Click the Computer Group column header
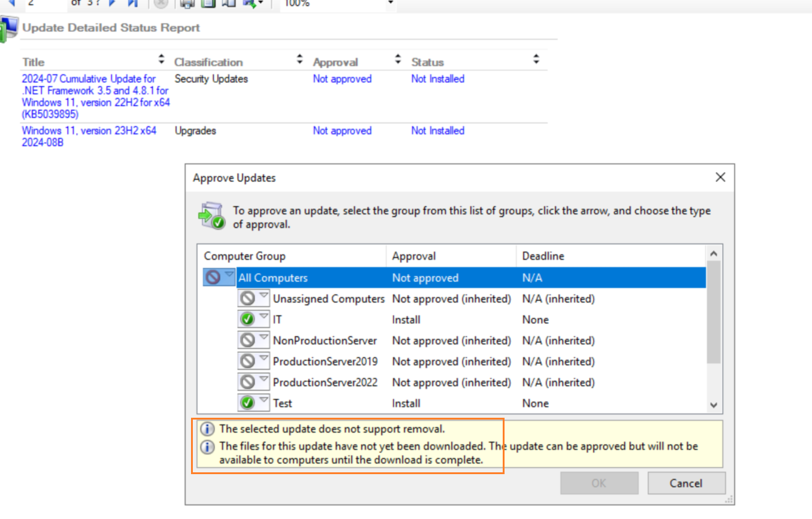This screenshot has height=519, width=812. tap(292, 256)
